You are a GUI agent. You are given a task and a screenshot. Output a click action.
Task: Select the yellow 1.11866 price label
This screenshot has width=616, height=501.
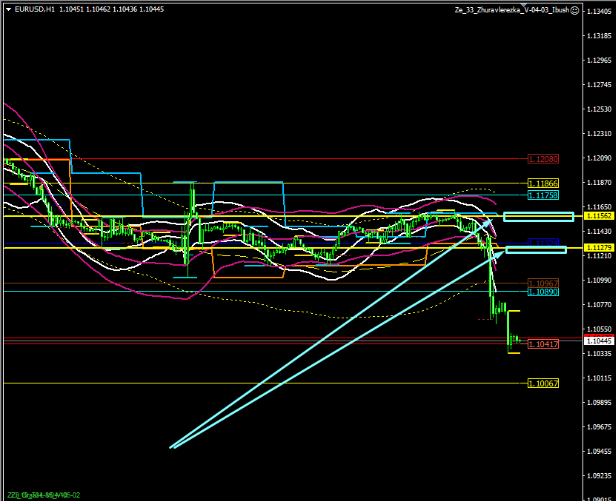point(542,184)
